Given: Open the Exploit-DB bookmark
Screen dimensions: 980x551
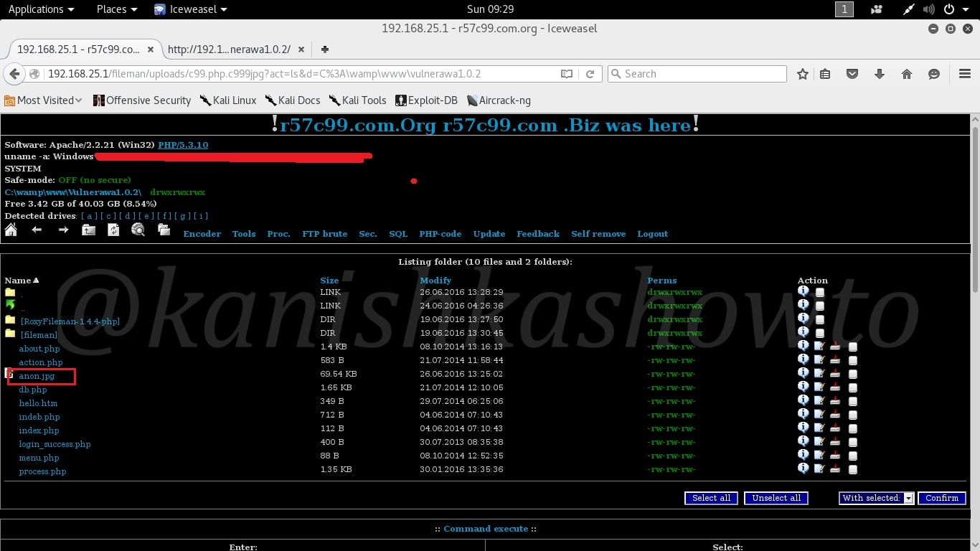Looking at the screenshot, I should pos(428,100).
